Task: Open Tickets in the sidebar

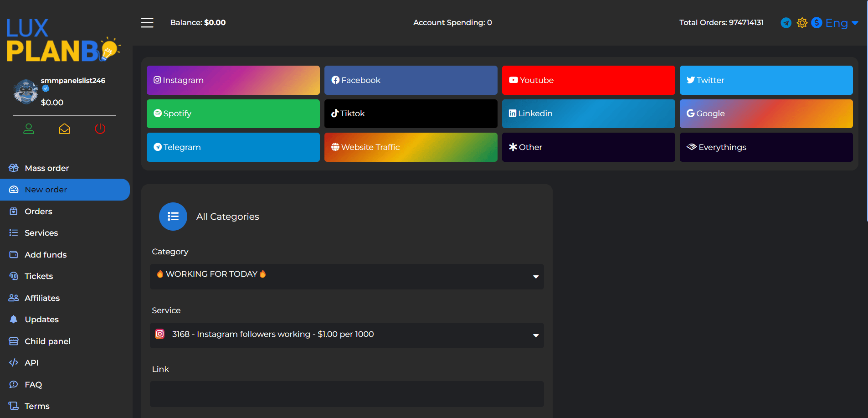Action: [x=65, y=276]
